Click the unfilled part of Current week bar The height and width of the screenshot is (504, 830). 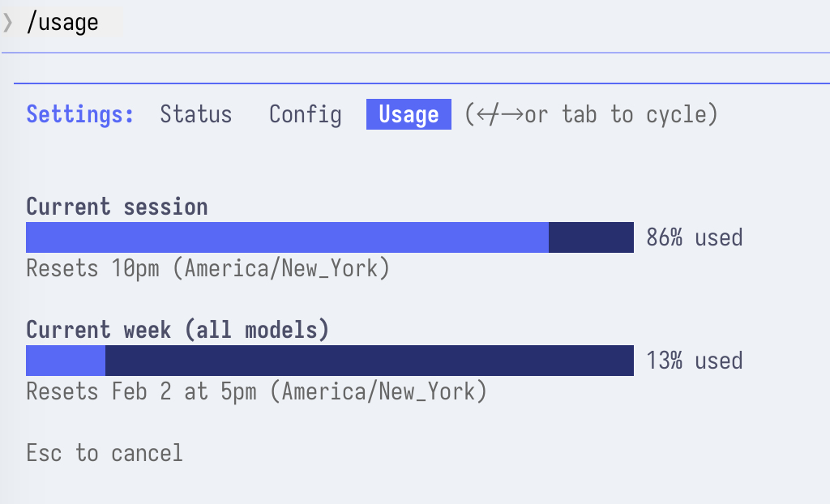click(369, 361)
